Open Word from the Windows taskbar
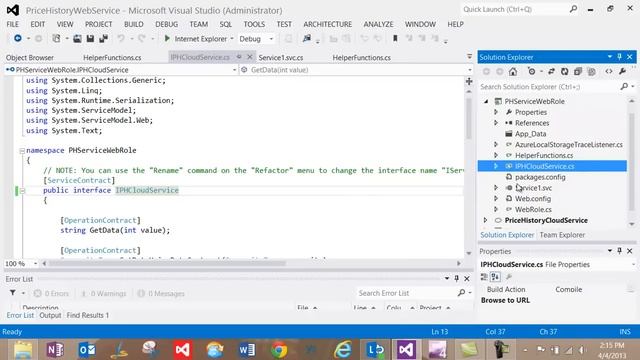 [x=247, y=350]
